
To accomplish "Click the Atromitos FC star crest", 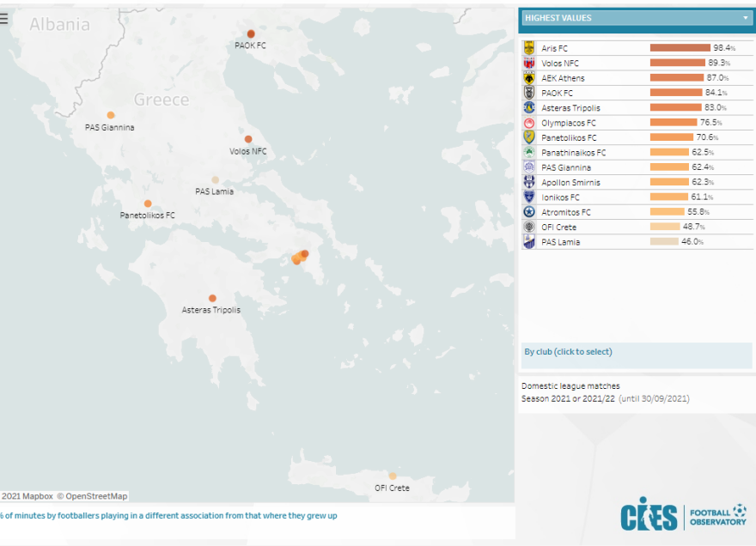I will pyautogui.click(x=529, y=212).
